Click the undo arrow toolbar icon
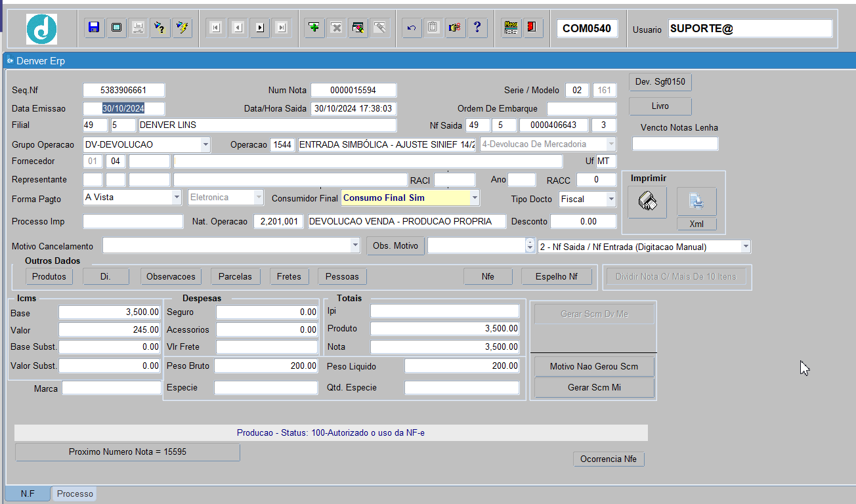The height and width of the screenshot is (504, 856). coord(412,28)
